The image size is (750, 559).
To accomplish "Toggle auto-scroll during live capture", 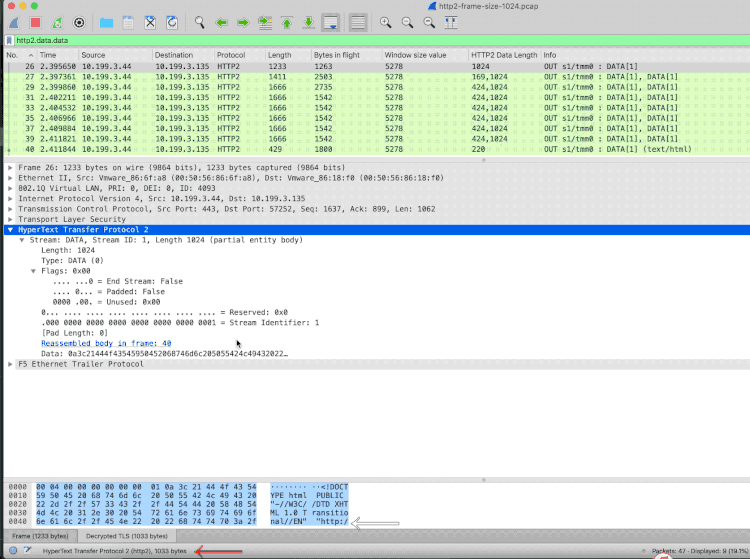I will coord(331,22).
